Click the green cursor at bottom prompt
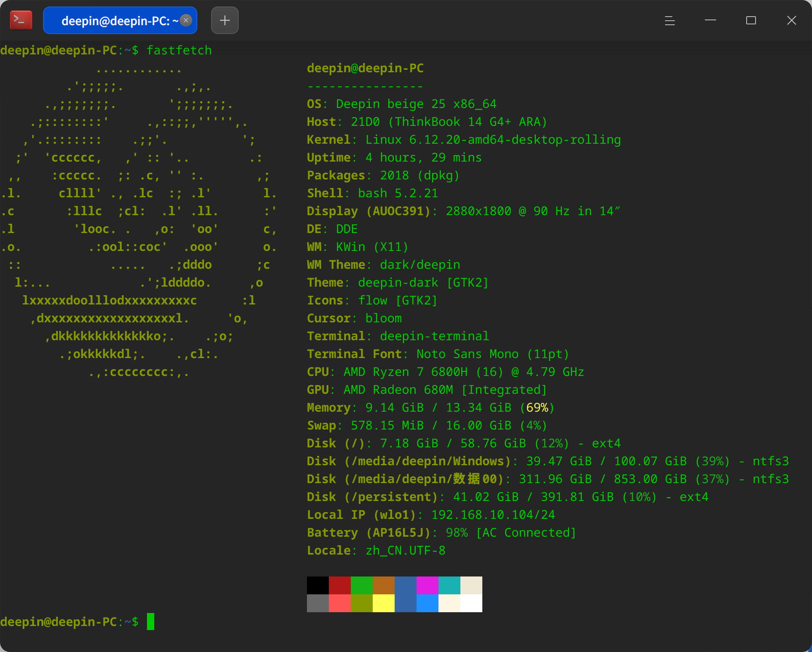The image size is (812, 652). (150, 622)
